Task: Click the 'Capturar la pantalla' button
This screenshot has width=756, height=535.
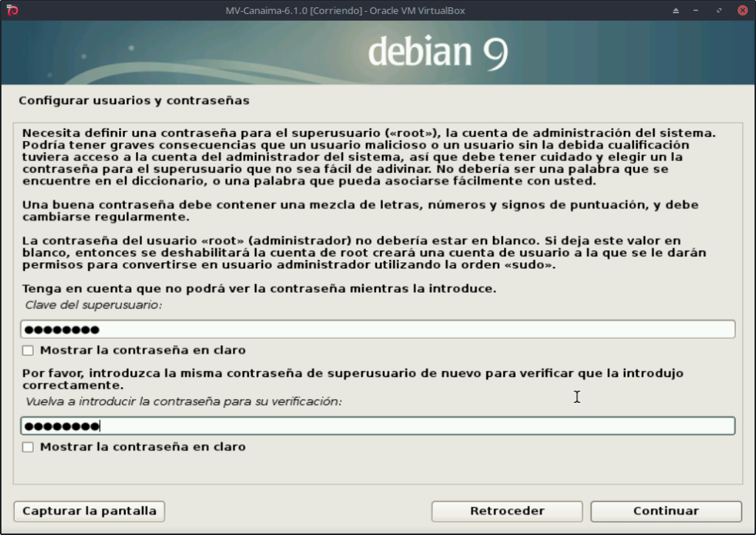Action: point(89,511)
